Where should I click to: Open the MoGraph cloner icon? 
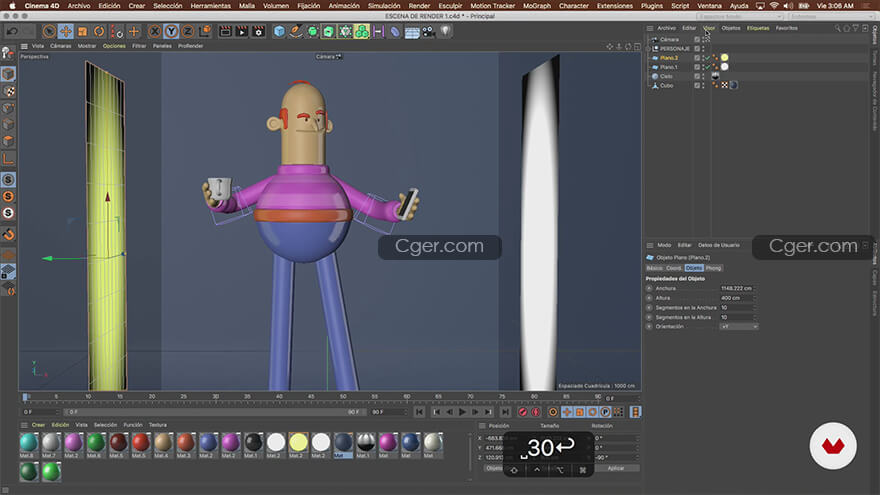point(362,31)
